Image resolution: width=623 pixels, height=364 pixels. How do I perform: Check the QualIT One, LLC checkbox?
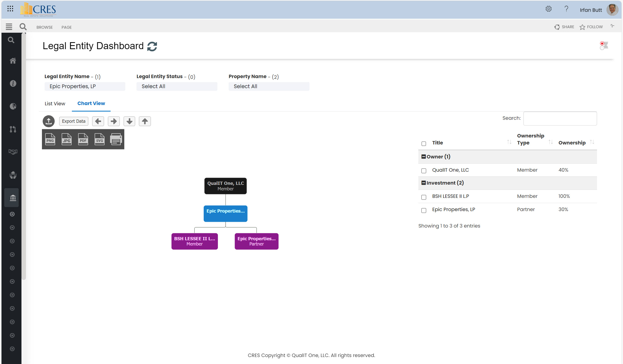click(x=424, y=170)
